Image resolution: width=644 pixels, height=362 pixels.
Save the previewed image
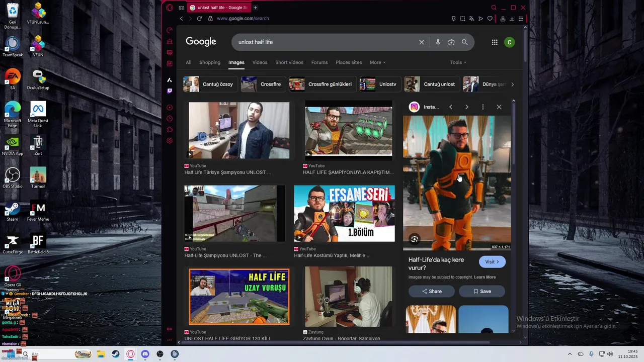tap(481, 291)
